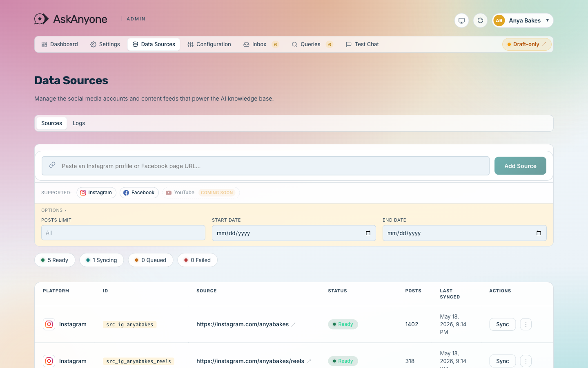Select the Sources sub-tab
Viewport: 588px width, 368px height.
click(x=51, y=123)
